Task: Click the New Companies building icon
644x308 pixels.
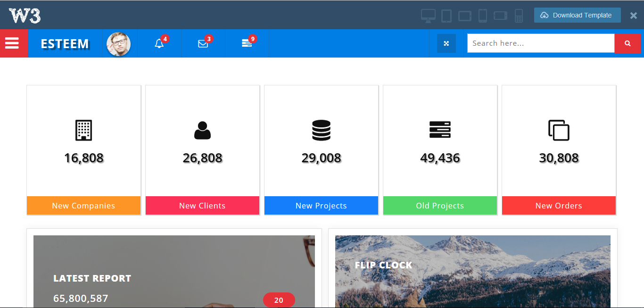Action: click(x=83, y=130)
